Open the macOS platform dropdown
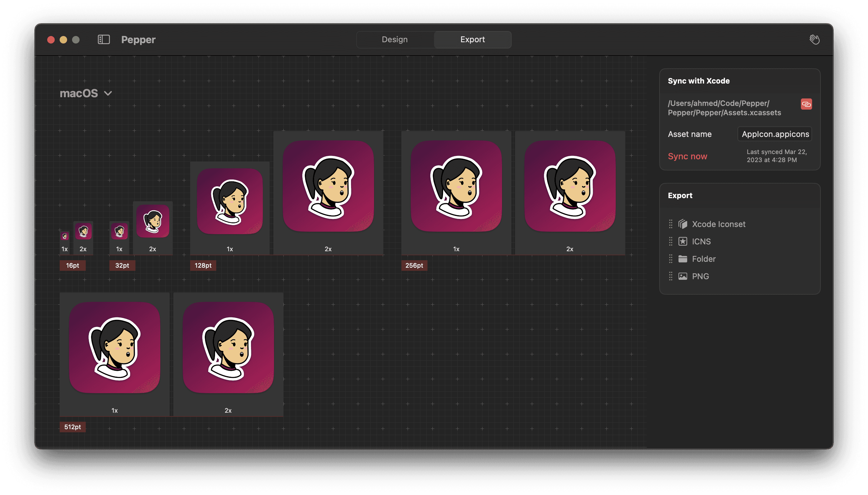This screenshot has height=495, width=868. click(x=86, y=93)
